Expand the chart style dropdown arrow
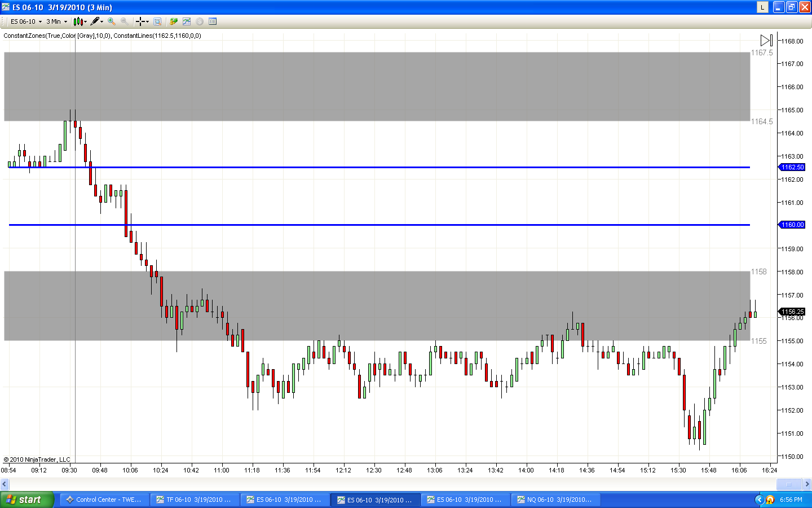 click(x=86, y=21)
